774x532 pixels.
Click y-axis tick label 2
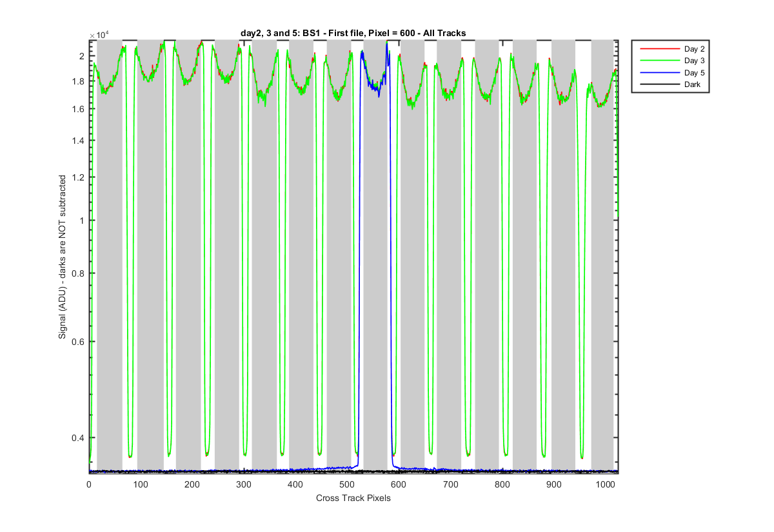pos(82,56)
